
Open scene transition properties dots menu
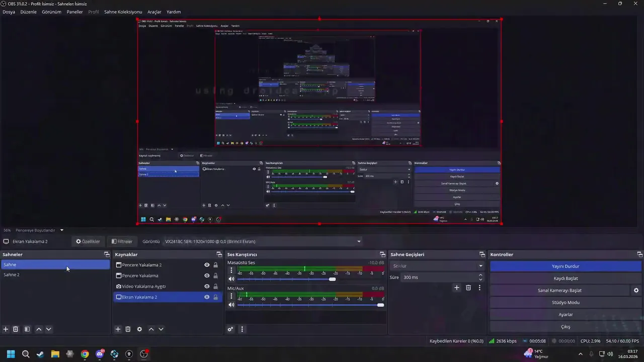point(479,288)
